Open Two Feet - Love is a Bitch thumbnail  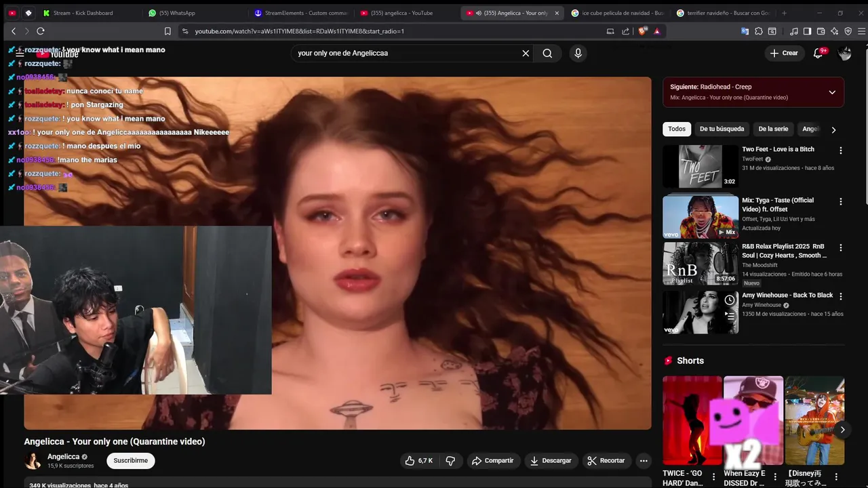pos(701,167)
